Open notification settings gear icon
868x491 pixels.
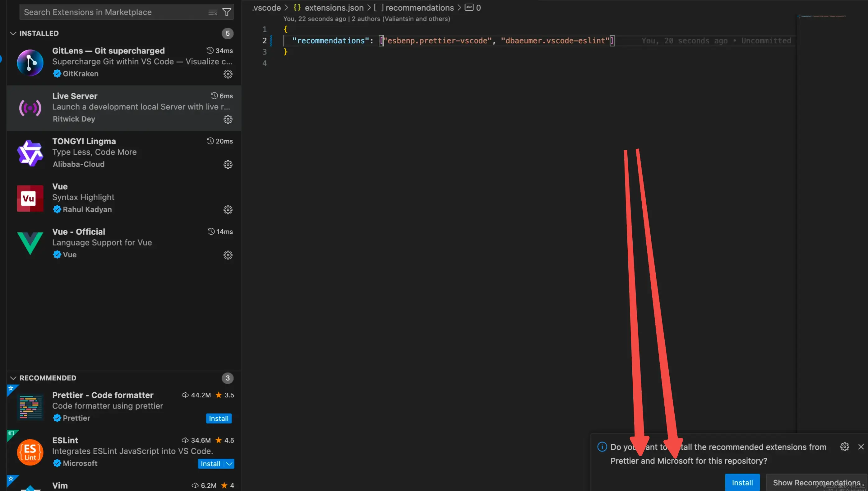click(x=844, y=447)
